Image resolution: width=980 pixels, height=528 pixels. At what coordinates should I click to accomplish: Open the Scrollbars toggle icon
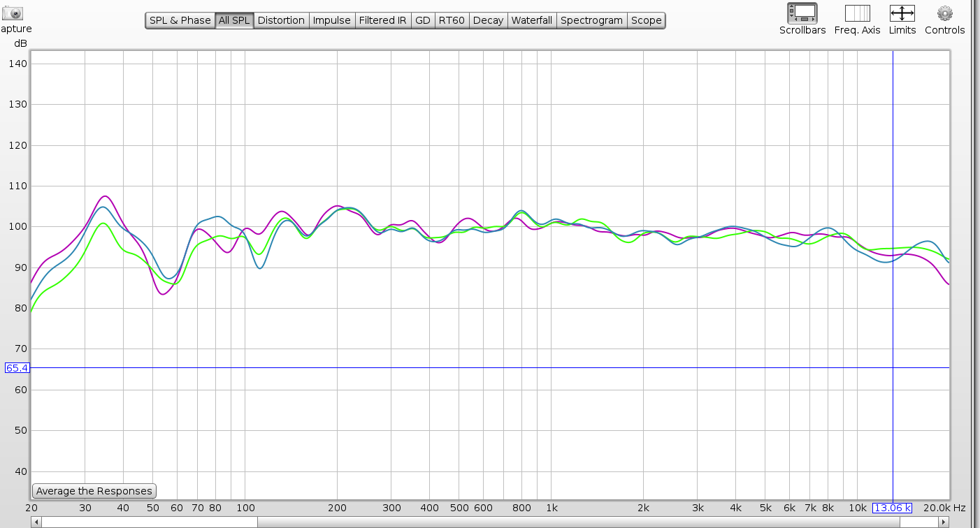802,13
